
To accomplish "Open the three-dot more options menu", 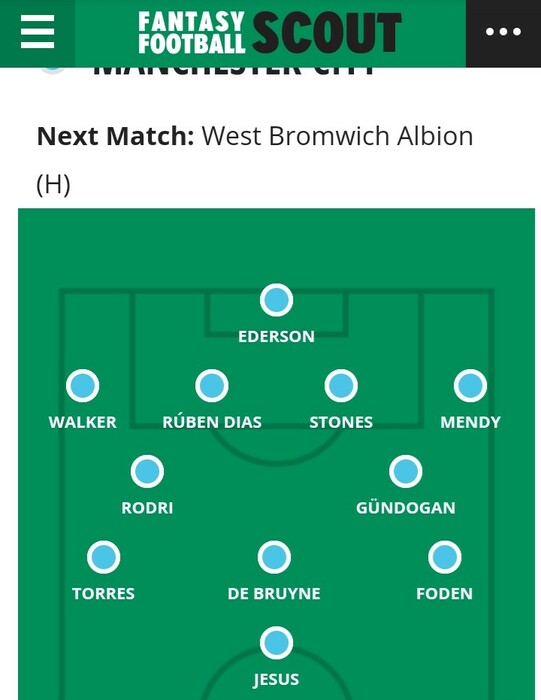I will click(503, 32).
